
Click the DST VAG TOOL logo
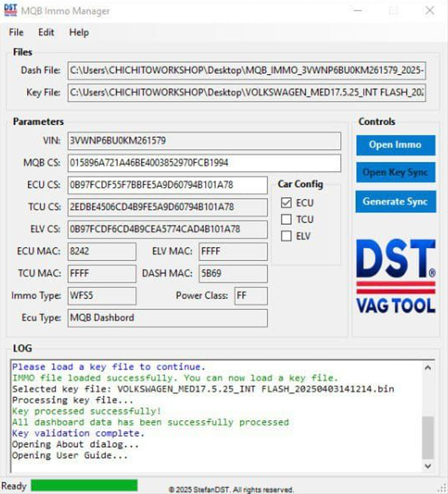396,276
